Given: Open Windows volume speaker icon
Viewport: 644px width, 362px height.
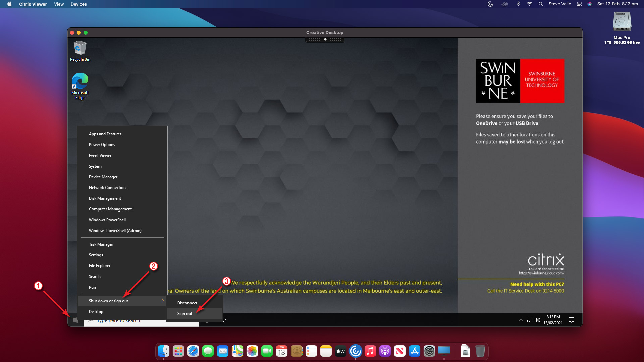Looking at the screenshot, I should click(x=537, y=320).
